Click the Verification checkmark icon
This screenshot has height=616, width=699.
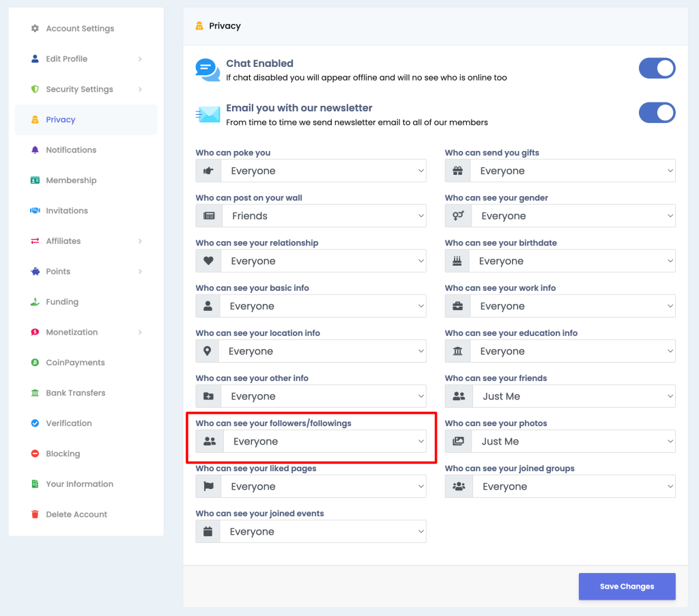(x=35, y=423)
